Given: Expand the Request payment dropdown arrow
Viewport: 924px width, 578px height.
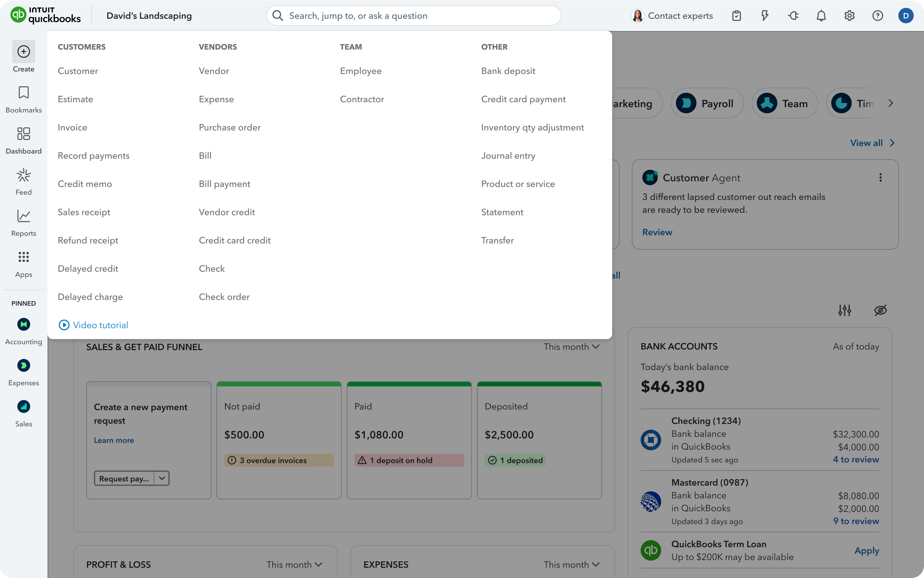Looking at the screenshot, I should click(x=162, y=478).
